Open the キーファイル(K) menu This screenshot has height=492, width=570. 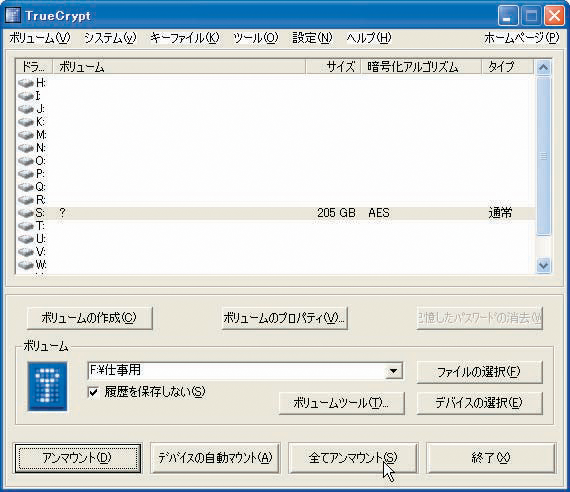point(185,38)
